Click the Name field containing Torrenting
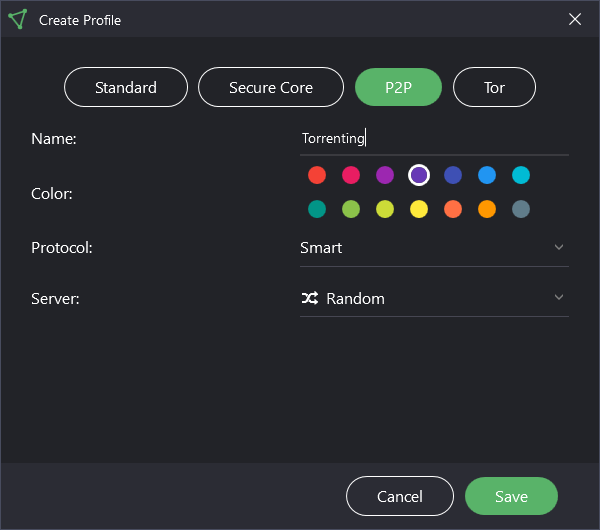Screen dimensions: 600x530 coord(434,138)
